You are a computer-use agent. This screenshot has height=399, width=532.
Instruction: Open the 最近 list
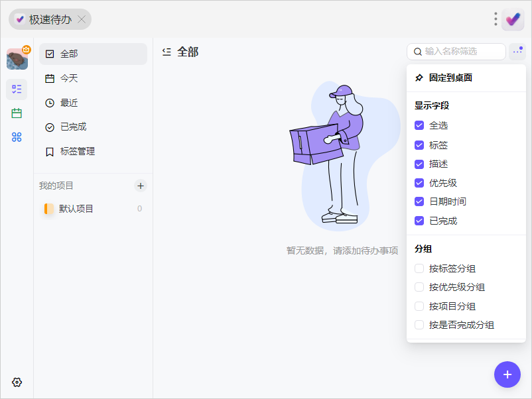tap(93, 103)
